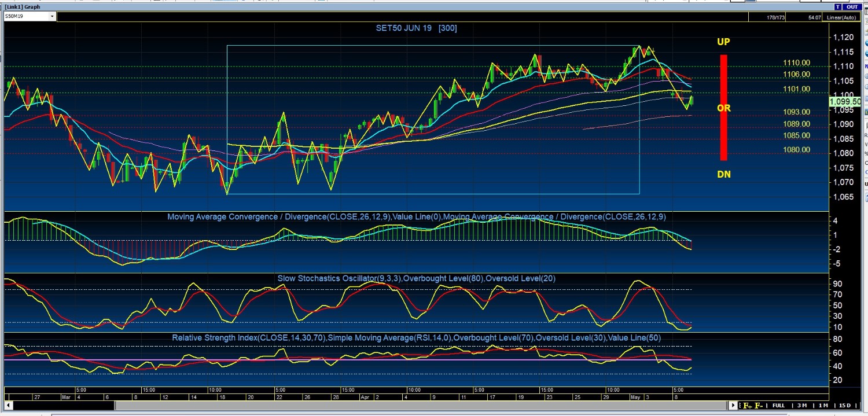868x416 pixels.
Task: Click the Relative Strength Index title label
Action: pos(417,337)
